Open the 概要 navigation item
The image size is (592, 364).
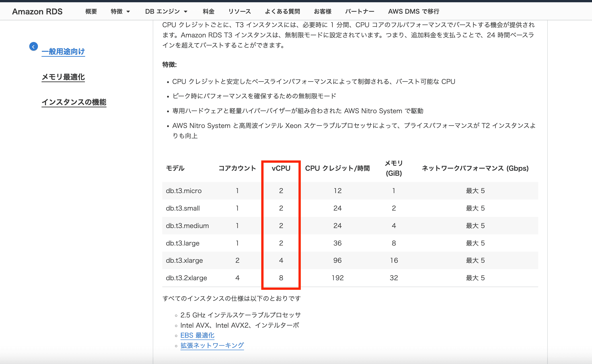[91, 11]
